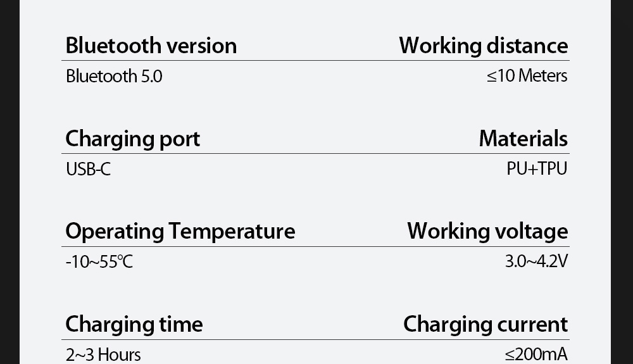This screenshot has height=364, width=633.
Task: Click the Operating Temperature heading
Action: 180,231
